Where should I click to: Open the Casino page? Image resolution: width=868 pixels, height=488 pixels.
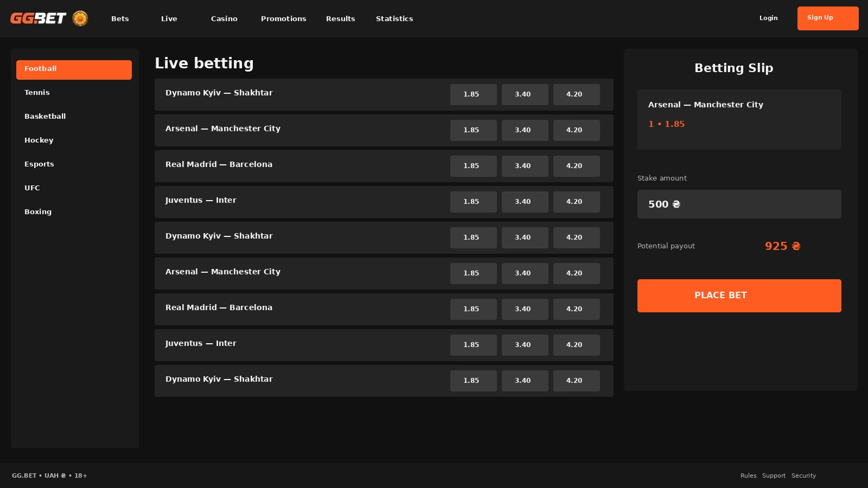[224, 18]
